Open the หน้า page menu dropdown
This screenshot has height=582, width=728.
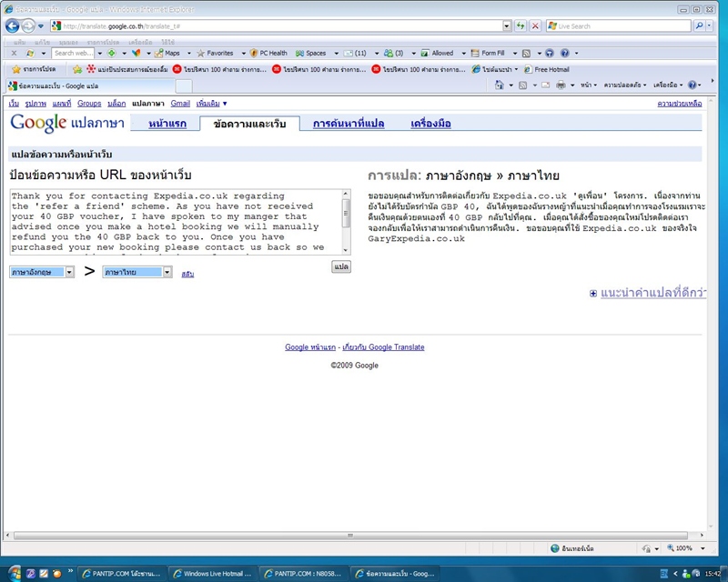pos(588,85)
